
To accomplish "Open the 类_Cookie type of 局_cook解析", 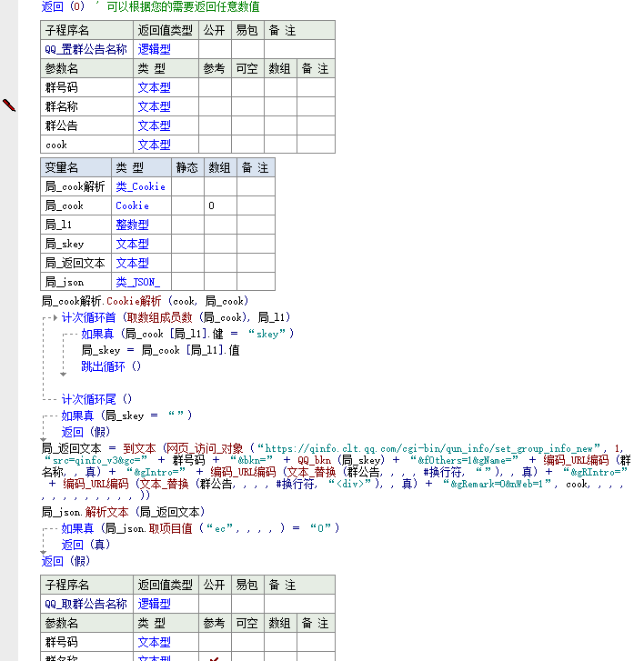I will [140, 186].
